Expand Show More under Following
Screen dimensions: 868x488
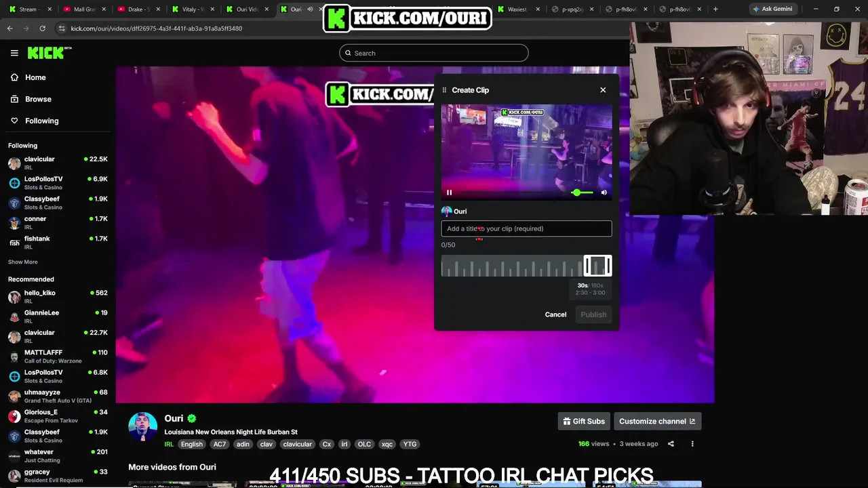[x=23, y=262]
